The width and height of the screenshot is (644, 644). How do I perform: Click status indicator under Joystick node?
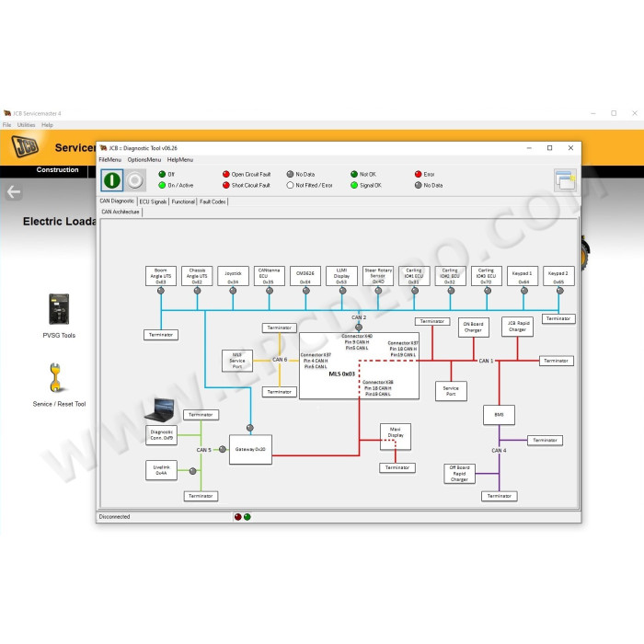tap(233, 291)
